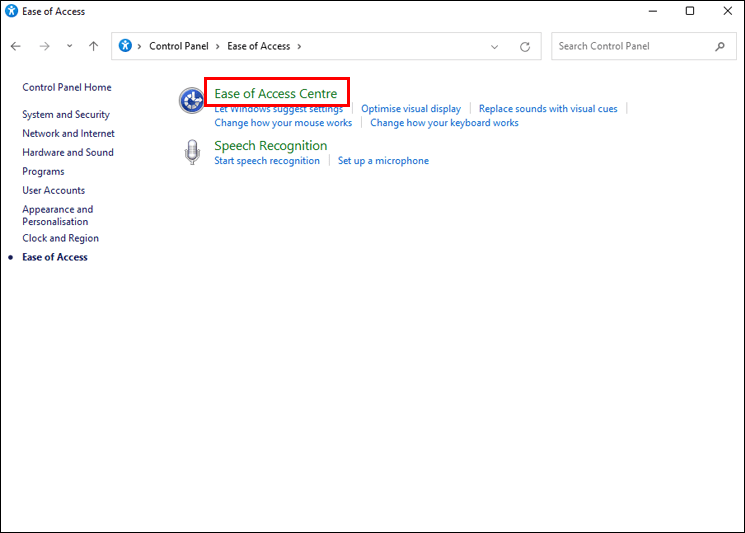
Task: Click the back navigation arrow
Action: [16, 46]
